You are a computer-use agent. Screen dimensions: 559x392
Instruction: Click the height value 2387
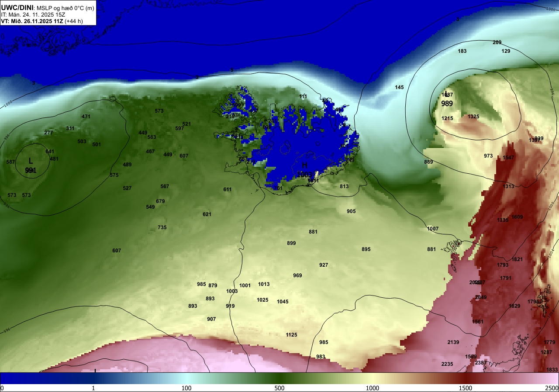481,363
